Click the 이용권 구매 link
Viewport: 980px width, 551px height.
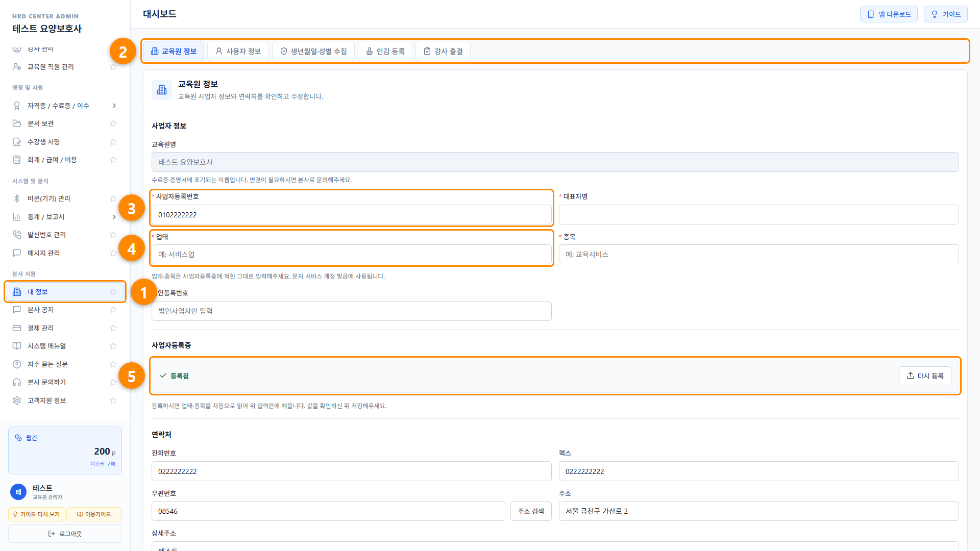[x=103, y=464]
